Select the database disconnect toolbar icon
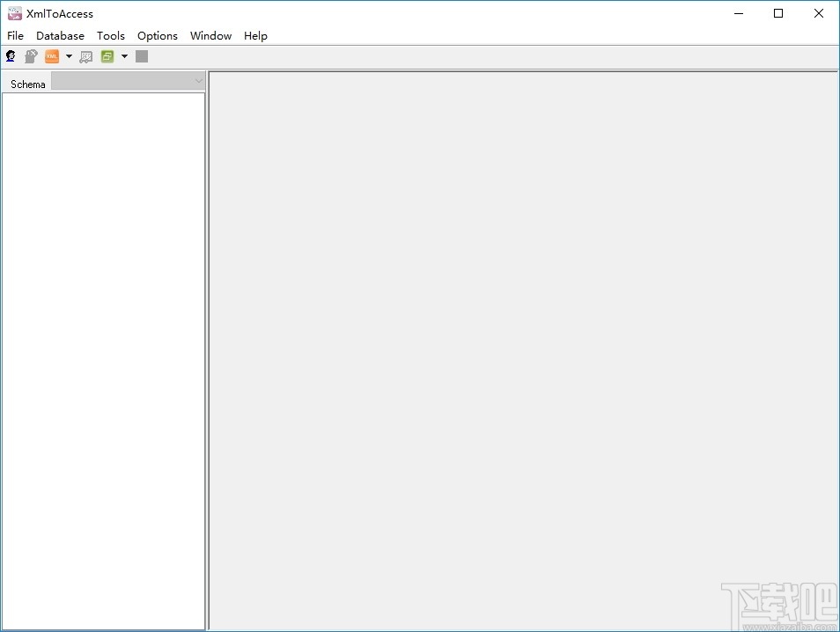Screen dimensions: 840x632 point(31,55)
